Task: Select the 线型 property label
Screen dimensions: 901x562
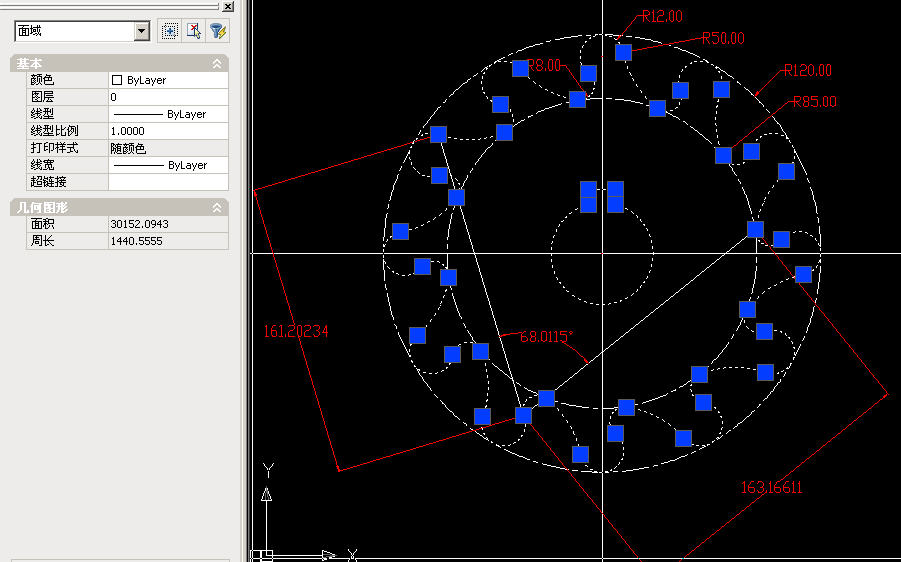Action: pyautogui.click(x=43, y=114)
